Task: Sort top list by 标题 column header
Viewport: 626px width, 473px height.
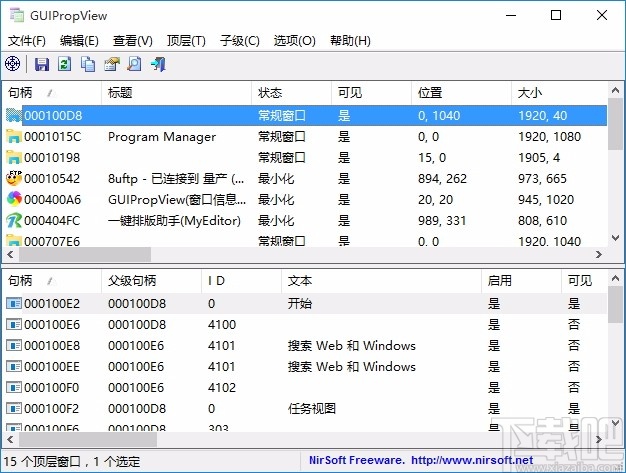Action: 176,93
